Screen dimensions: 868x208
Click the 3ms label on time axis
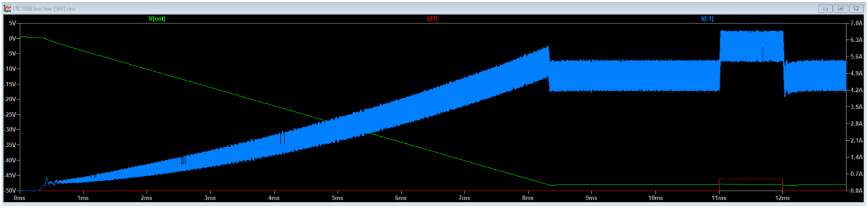click(x=210, y=198)
